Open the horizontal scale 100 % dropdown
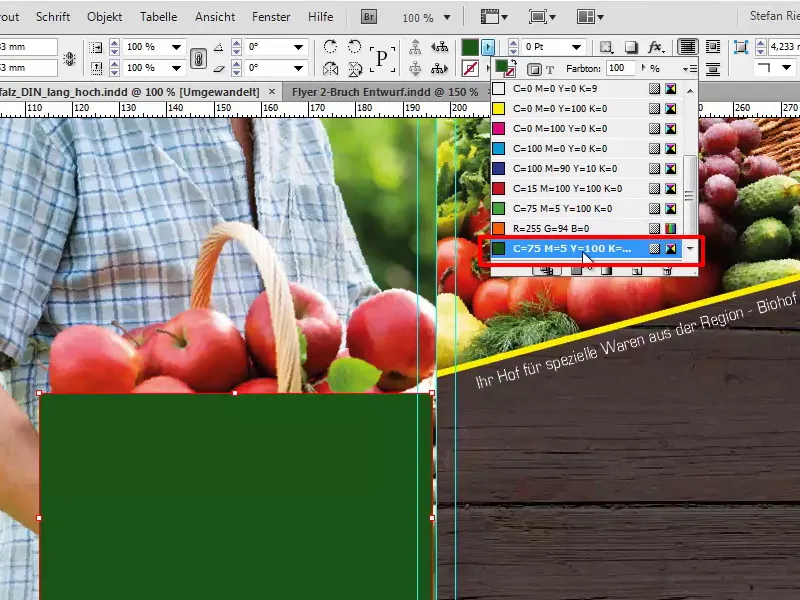Image resolution: width=800 pixels, height=600 pixels. (177, 47)
